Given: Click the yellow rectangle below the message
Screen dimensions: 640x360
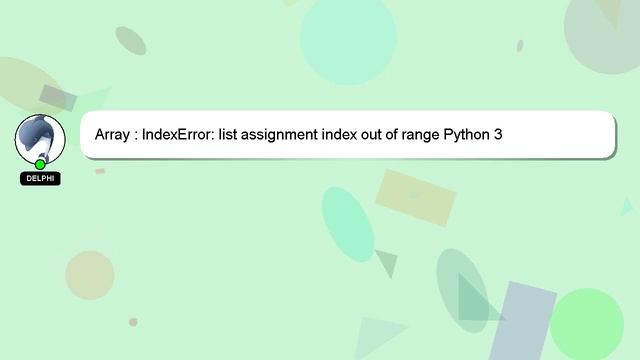Looking at the screenshot, I should [416, 198].
